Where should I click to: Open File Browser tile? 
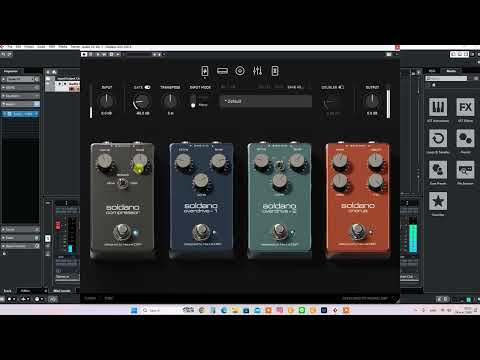(465, 170)
